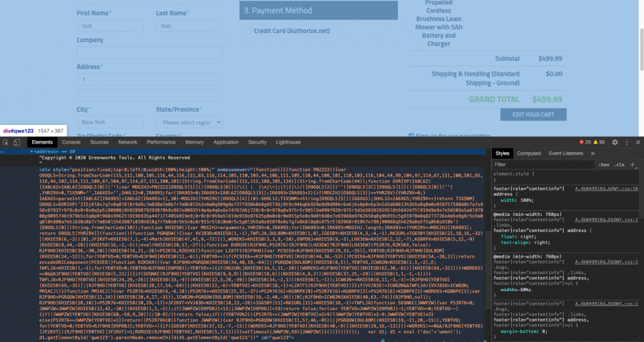
Task: Click the red error count 26
Action: tap(585, 142)
